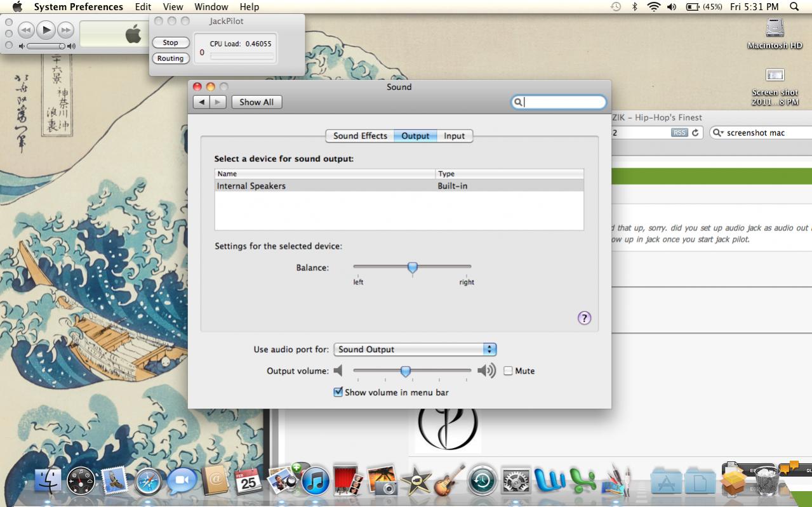The width and height of the screenshot is (812, 507).
Task: Open the View menu
Action: [x=173, y=7]
